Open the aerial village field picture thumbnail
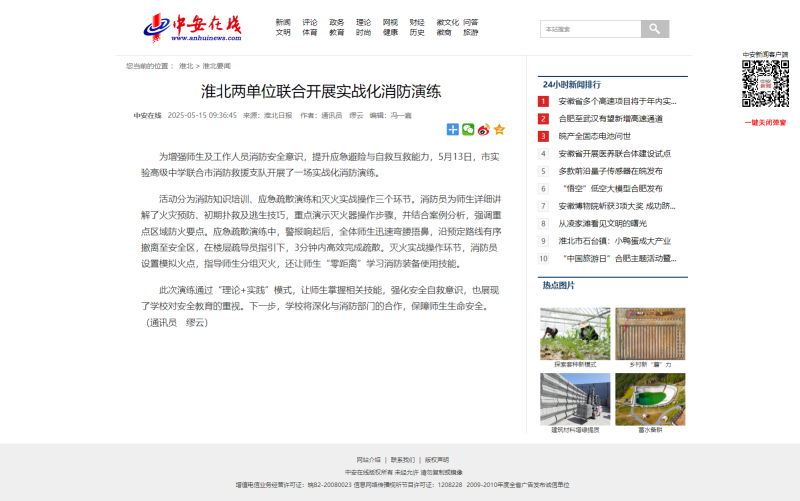The height and width of the screenshot is (501, 800). pyautogui.click(x=650, y=334)
